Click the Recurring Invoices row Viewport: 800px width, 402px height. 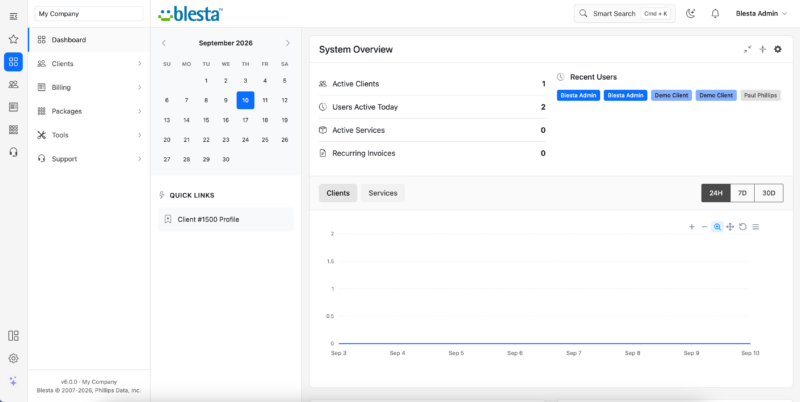point(432,153)
